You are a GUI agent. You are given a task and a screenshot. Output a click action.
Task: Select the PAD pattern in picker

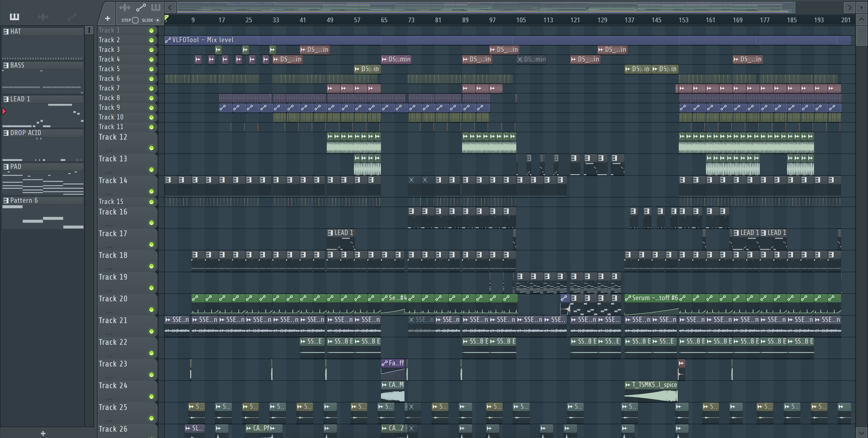[x=43, y=179]
